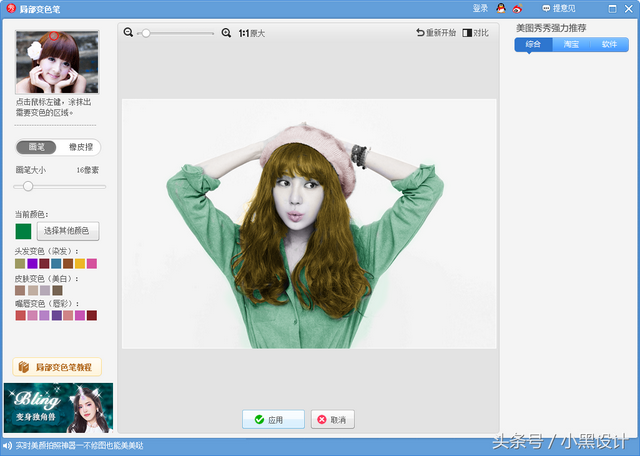This screenshot has height=456, width=640.
Task: Click the speaker announcement icon in status bar
Action: (7, 446)
